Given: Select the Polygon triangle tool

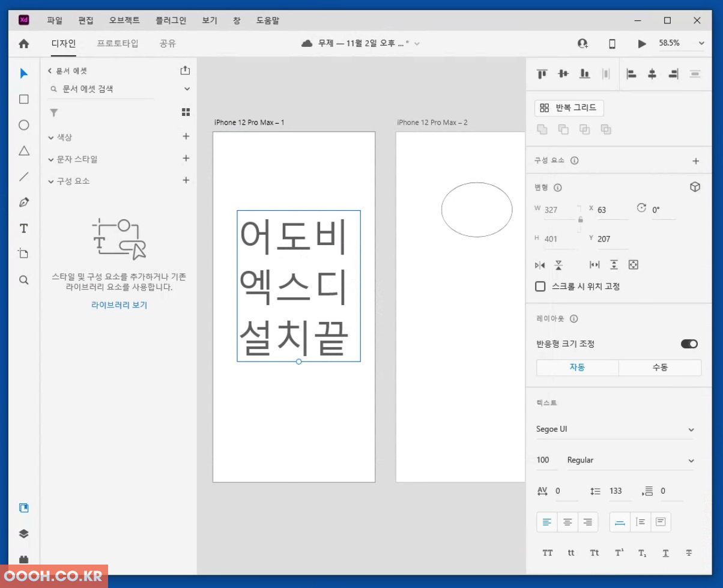Looking at the screenshot, I should coord(24,151).
